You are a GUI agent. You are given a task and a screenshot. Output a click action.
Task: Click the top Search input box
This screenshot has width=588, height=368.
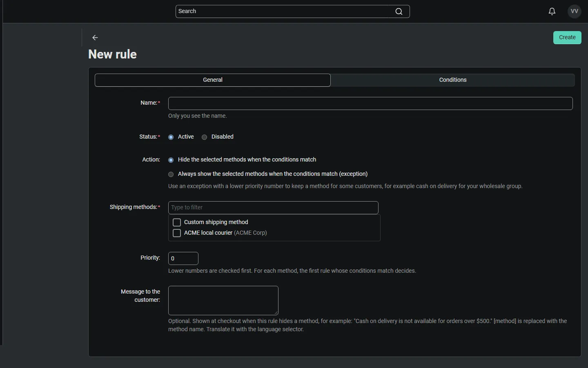(293, 11)
